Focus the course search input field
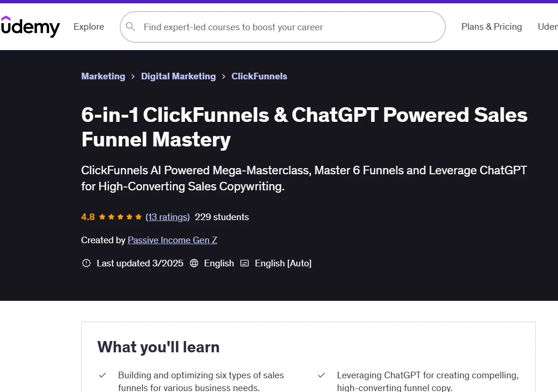The width and height of the screenshot is (558, 392). [283, 27]
